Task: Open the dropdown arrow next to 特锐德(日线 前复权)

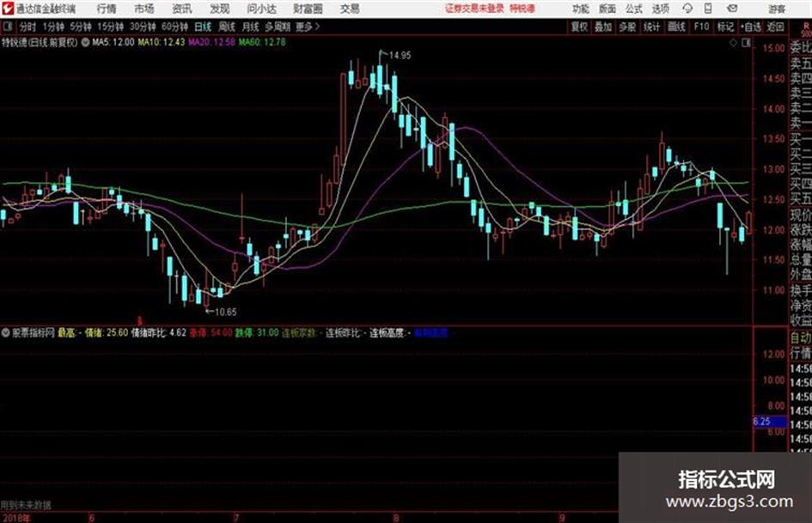Action: point(85,42)
